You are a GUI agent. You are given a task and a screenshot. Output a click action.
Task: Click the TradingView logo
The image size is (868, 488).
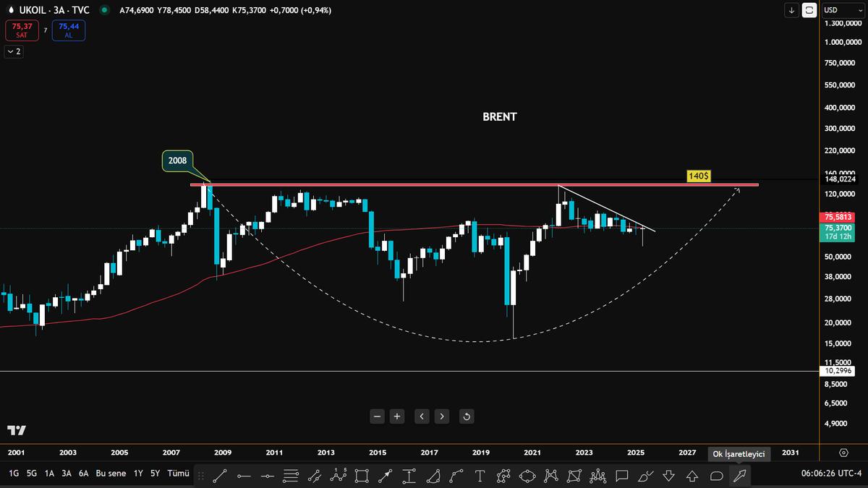[17, 430]
